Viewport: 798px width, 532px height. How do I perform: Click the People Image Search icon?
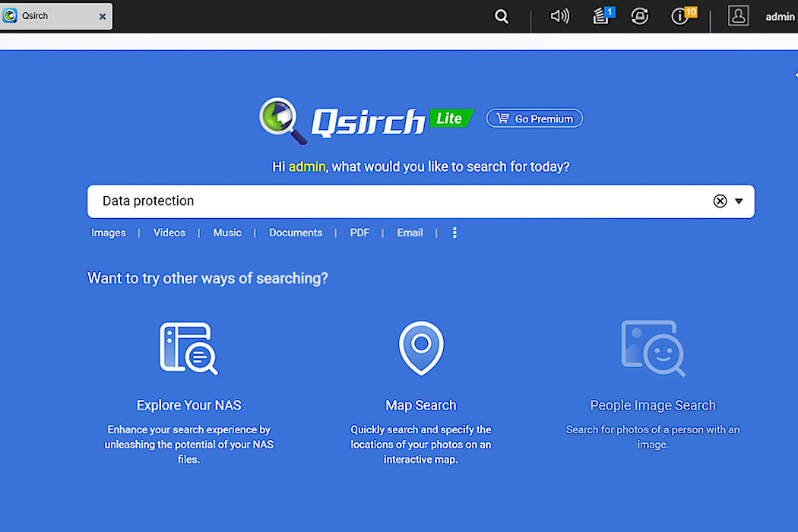pos(652,348)
